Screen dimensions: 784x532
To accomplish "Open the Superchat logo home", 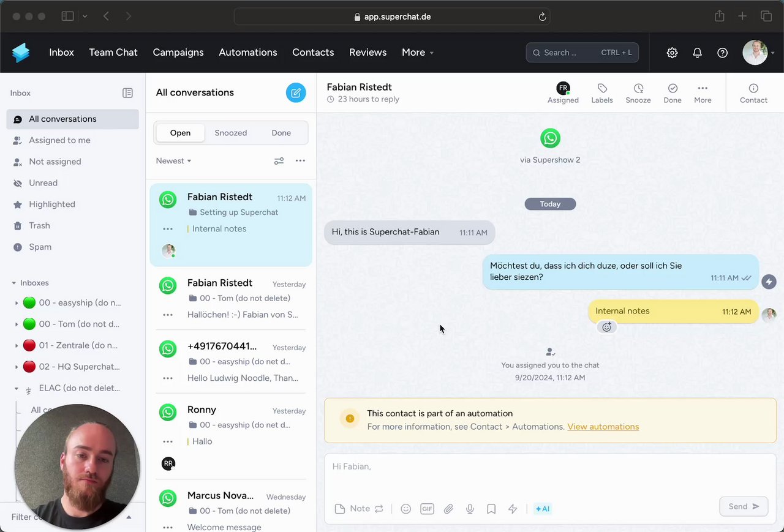I will [21, 53].
